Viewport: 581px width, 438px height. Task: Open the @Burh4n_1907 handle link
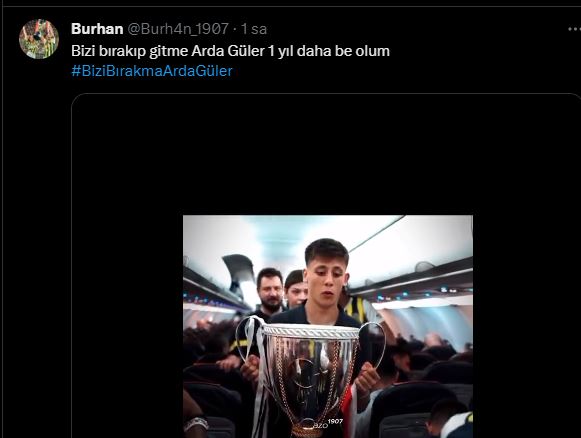178,29
